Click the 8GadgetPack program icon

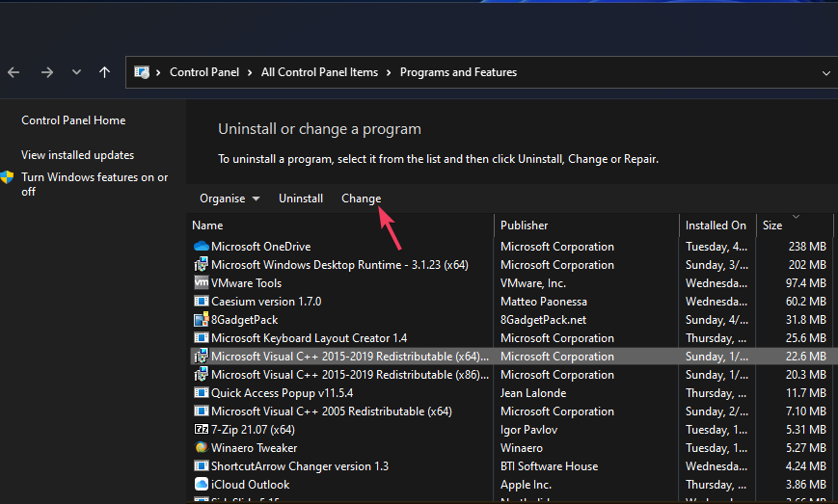pos(201,320)
